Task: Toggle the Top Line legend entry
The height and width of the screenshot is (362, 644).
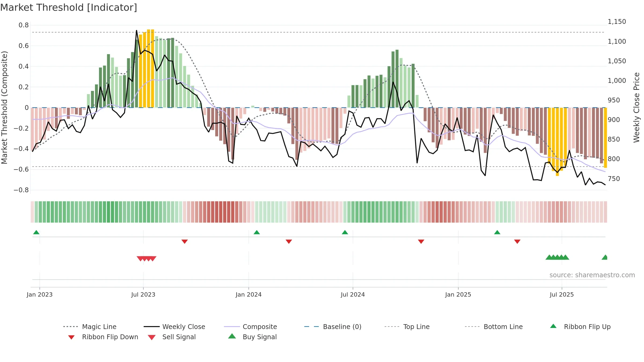Action: pos(407,327)
